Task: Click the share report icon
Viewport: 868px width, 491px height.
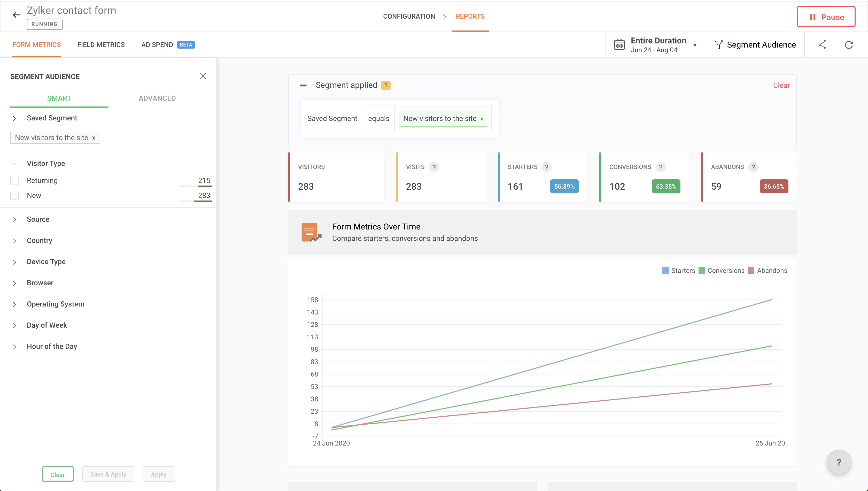Action: [822, 45]
